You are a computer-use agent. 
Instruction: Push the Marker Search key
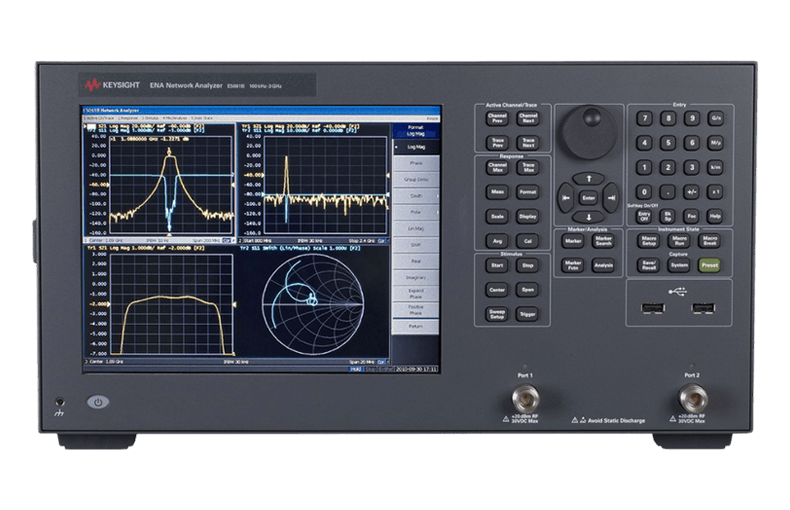coord(604,241)
